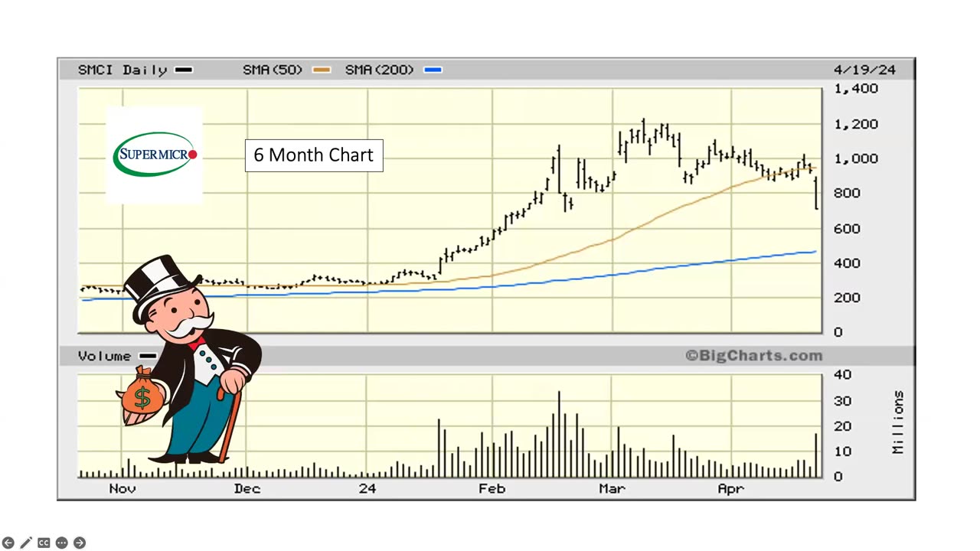
Task: Click the '600' price axis label
Action: [848, 228]
